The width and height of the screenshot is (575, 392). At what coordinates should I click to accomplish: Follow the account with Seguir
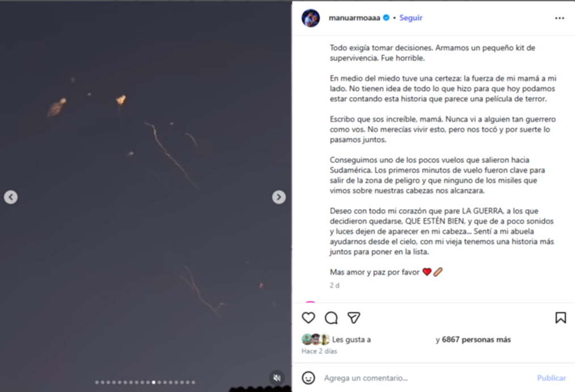click(411, 18)
